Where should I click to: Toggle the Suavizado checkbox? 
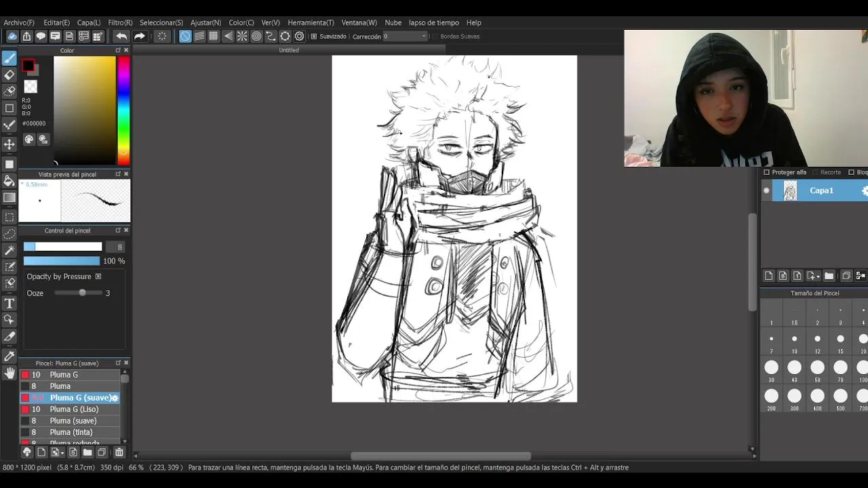pos(313,37)
